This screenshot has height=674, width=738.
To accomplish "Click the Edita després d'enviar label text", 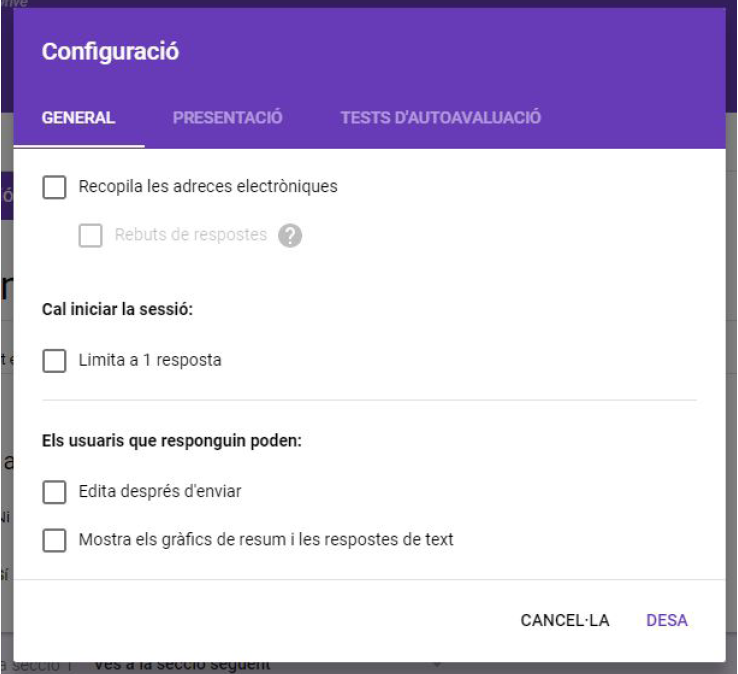I will click(160, 492).
